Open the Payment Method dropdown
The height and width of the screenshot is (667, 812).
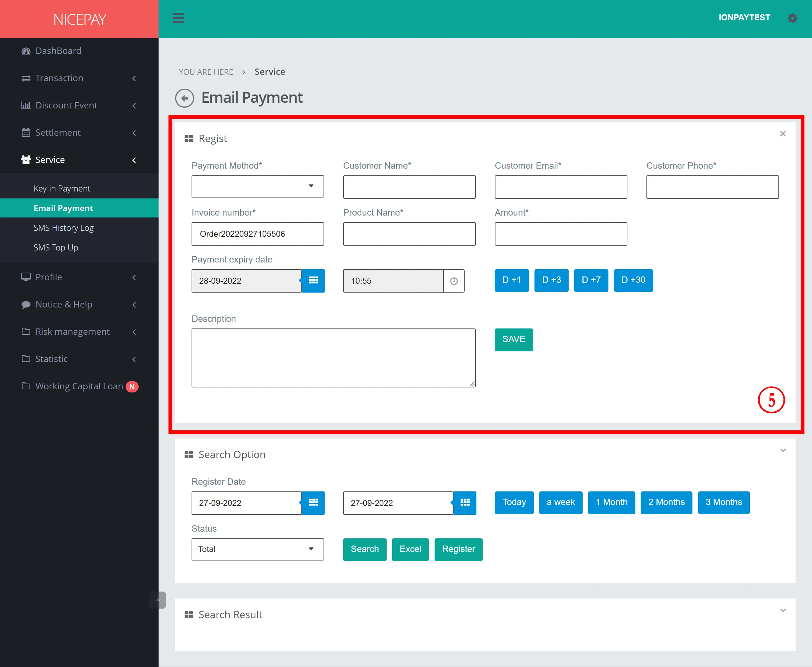tap(257, 186)
